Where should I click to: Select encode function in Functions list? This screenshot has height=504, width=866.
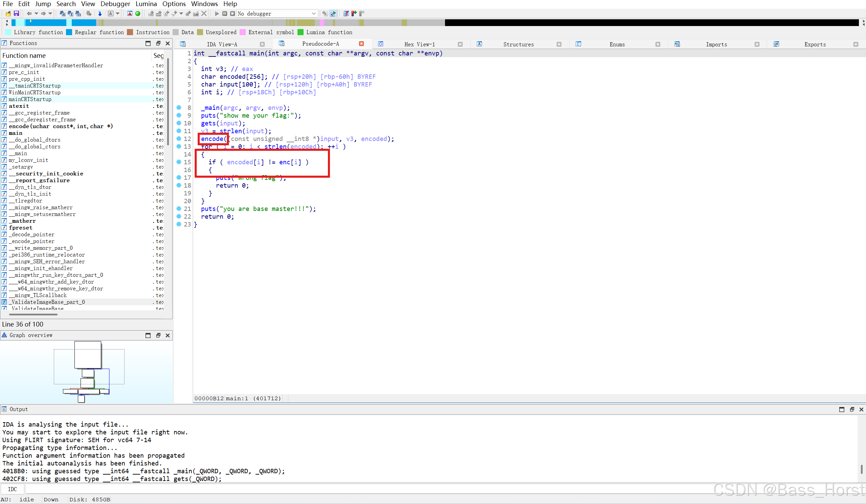coord(61,126)
